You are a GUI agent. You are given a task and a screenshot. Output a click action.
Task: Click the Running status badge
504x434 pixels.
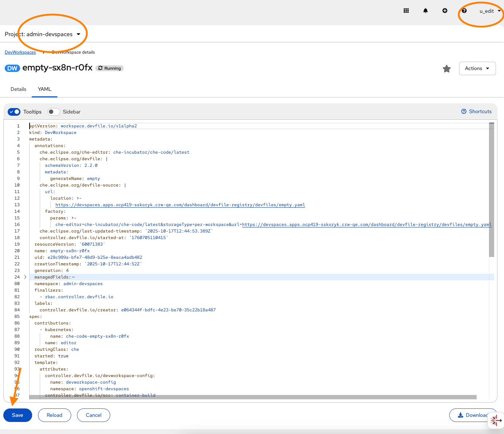coord(109,68)
